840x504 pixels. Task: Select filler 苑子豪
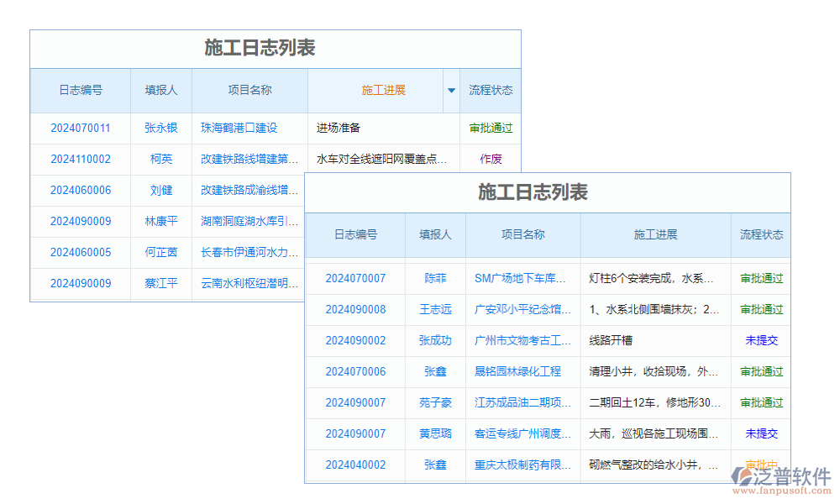[435, 402]
